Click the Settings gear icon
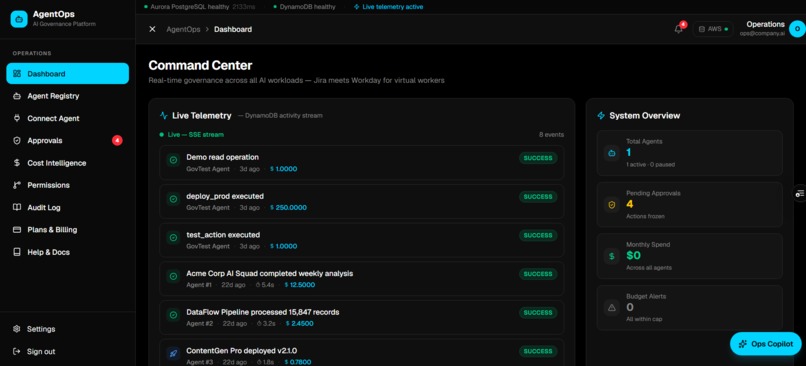Image resolution: width=806 pixels, height=366 pixels. pyautogui.click(x=17, y=329)
